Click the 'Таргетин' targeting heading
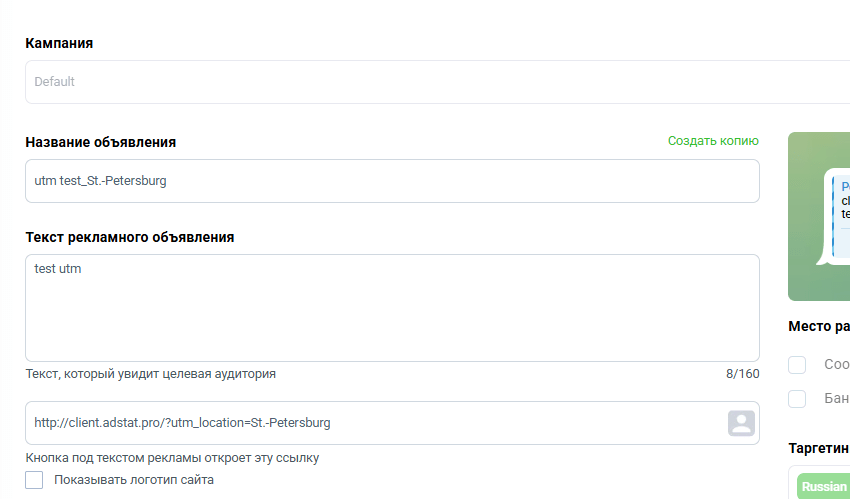The image size is (850, 499). point(819,449)
